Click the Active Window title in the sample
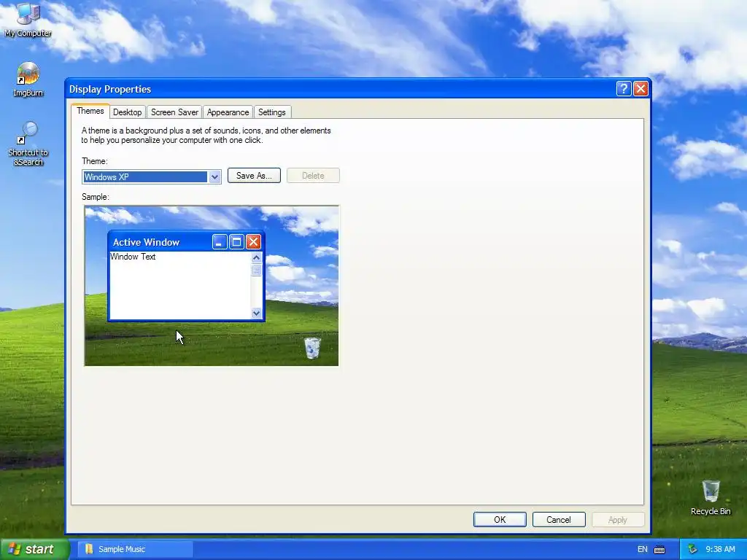Image resolution: width=747 pixels, height=560 pixels. (146, 242)
